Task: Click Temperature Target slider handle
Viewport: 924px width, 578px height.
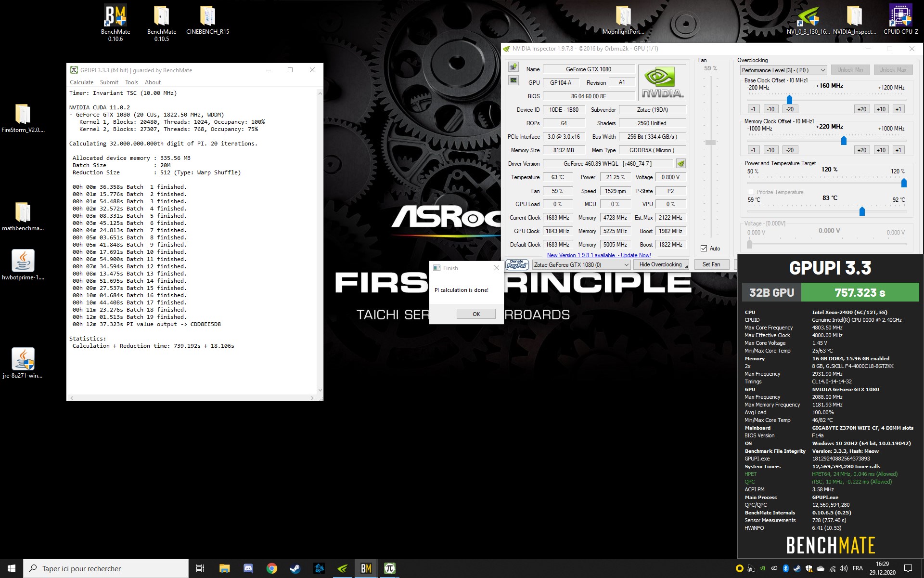Action: click(862, 211)
